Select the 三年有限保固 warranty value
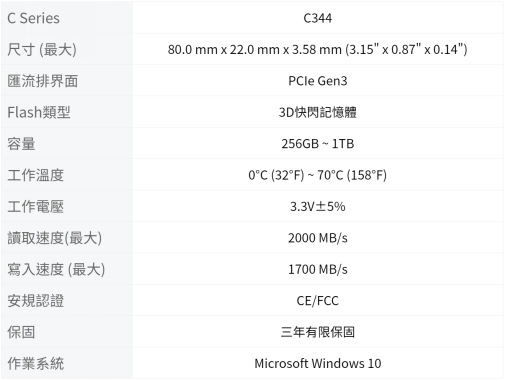Viewport: 507px width, 381px height. pos(317,332)
